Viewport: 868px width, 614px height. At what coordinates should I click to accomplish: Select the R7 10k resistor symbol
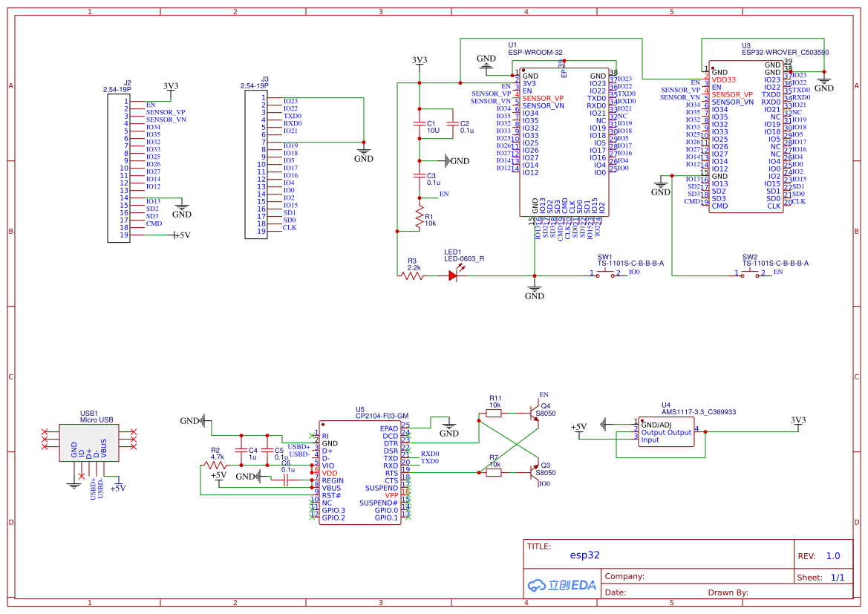coord(495,473)
